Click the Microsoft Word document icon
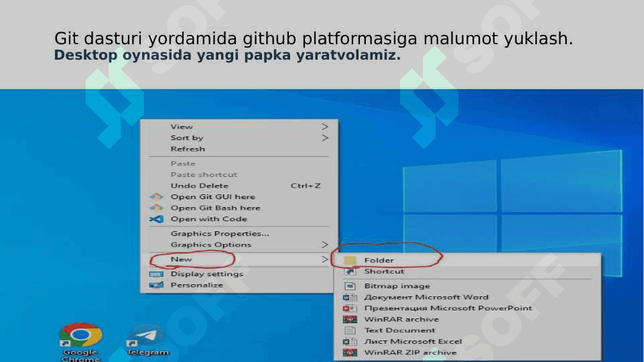Image resolution: width=644 pixels, height=362 pixels. [350, 297]
